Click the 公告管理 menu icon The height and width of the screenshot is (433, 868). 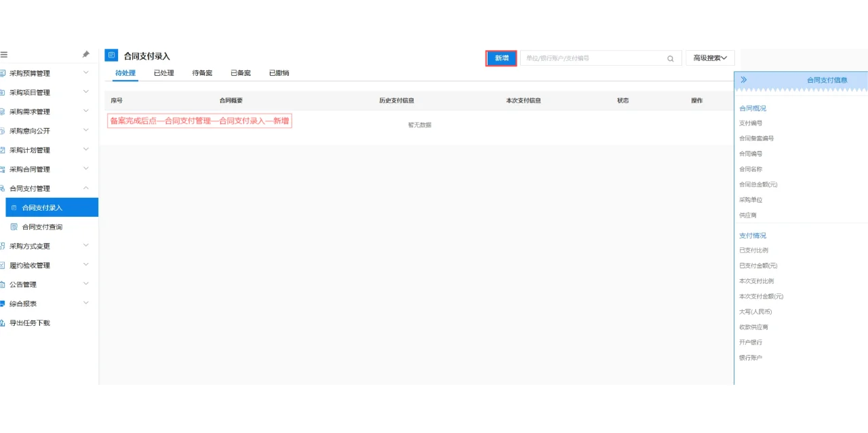(x=3, y=285)
